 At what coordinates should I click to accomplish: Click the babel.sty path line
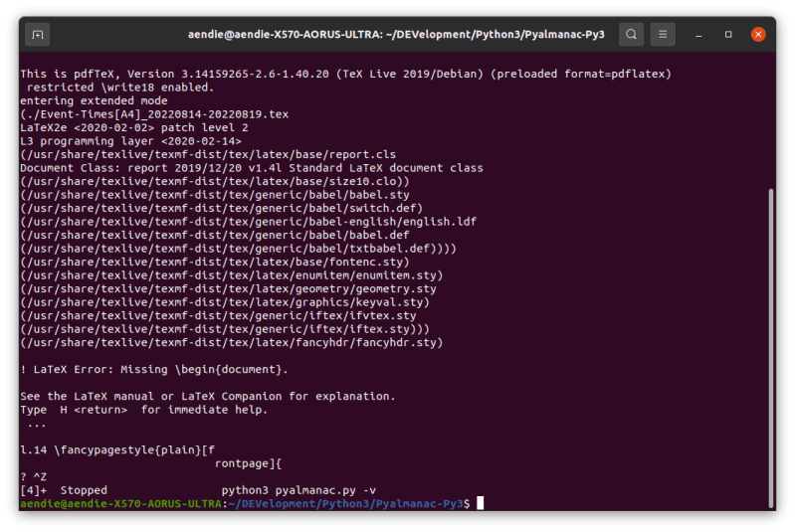[215, 195]
